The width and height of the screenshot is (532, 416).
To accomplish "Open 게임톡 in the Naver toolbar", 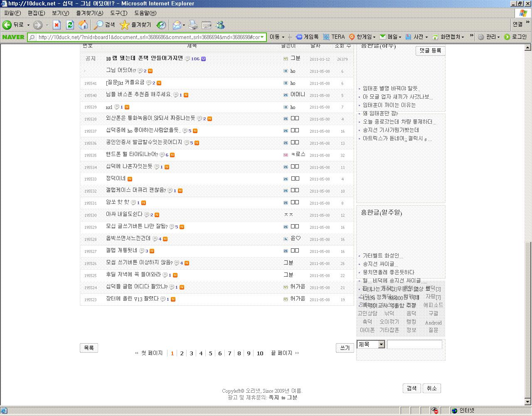I will (x=307, y=37).
